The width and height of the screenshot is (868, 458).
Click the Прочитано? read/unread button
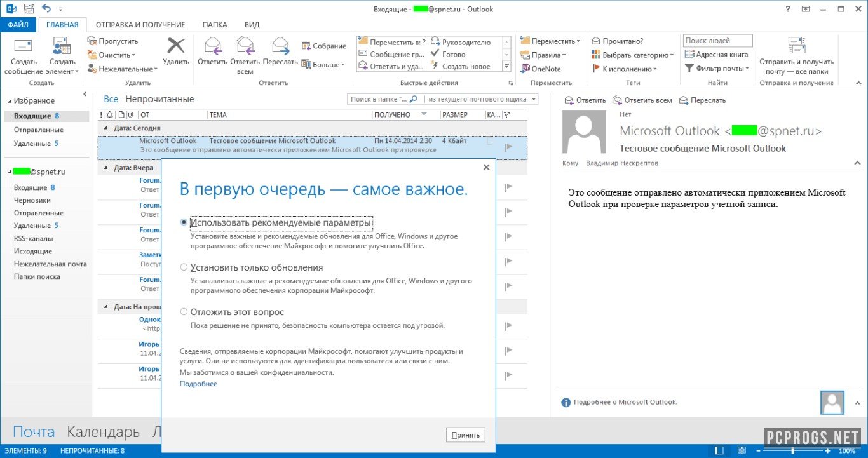click(x=618, y=41)
